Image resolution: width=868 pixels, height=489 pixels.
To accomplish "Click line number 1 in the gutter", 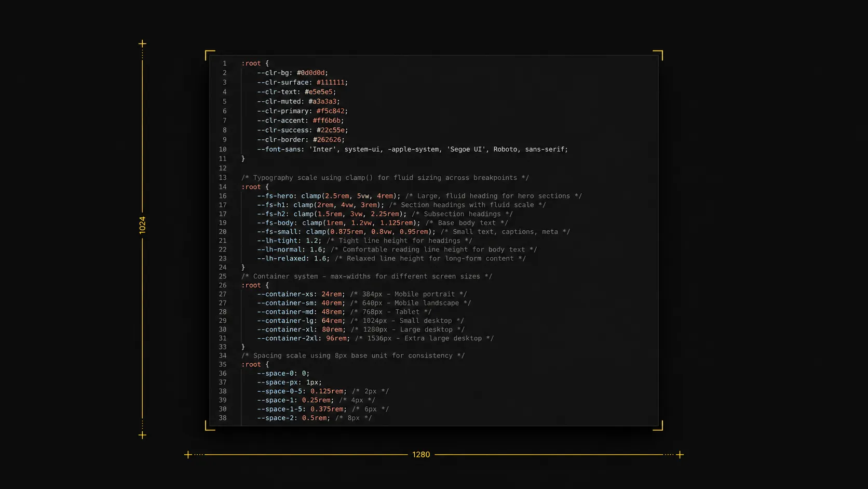I will tap(224, 63).
